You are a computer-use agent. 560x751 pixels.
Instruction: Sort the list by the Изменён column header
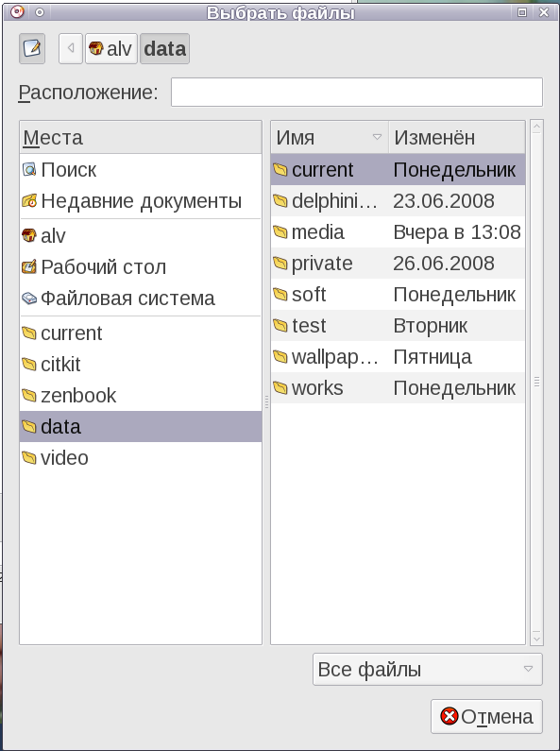pyautogui.click(x=457, y=138)
